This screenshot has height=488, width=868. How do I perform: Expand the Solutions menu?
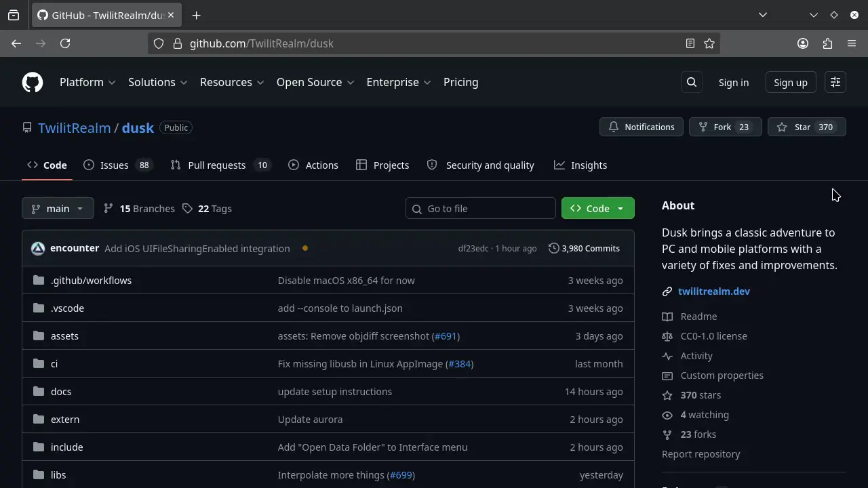pos(158,83)
